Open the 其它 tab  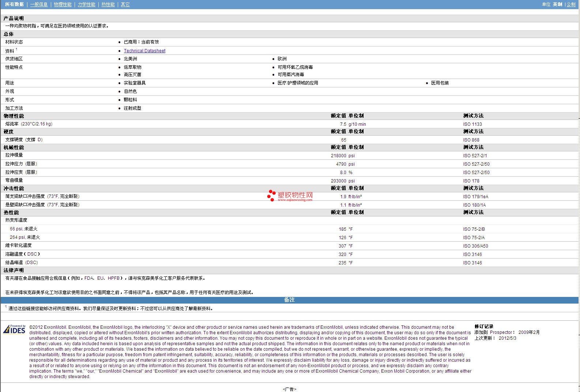[125, 4]
